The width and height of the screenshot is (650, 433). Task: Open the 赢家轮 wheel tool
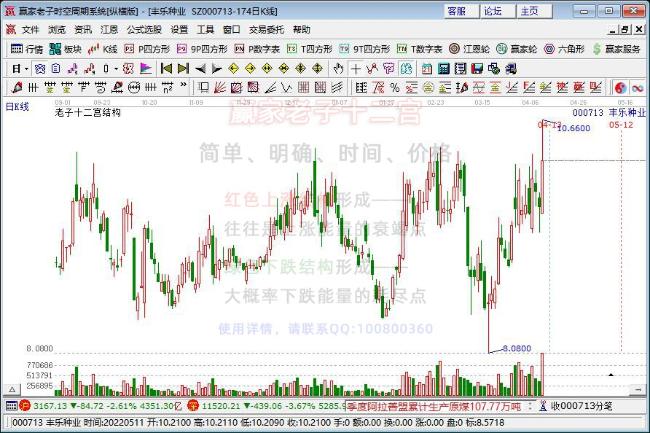pyautogui.click(x=517, y=49)
